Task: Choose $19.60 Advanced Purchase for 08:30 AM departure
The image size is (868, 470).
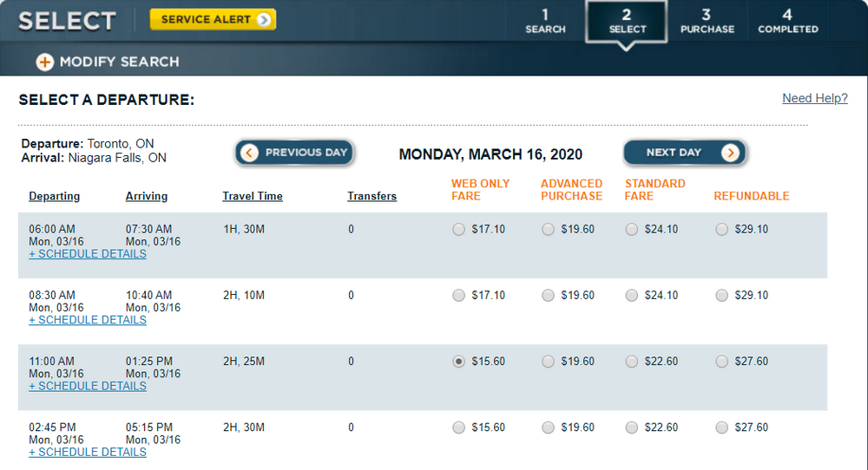Action: 548,296
